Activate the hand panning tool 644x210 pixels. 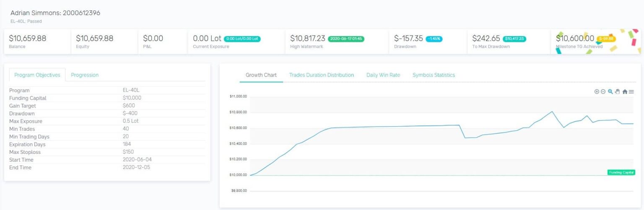coord(617,92)
